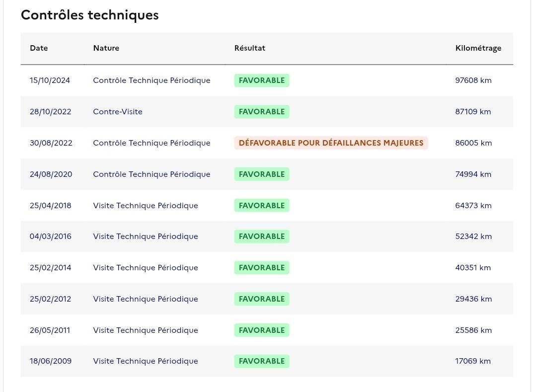The width and height of the screenshot is (536, 392).
Task: Click the Résultat column header
Action: click(249, 48)
